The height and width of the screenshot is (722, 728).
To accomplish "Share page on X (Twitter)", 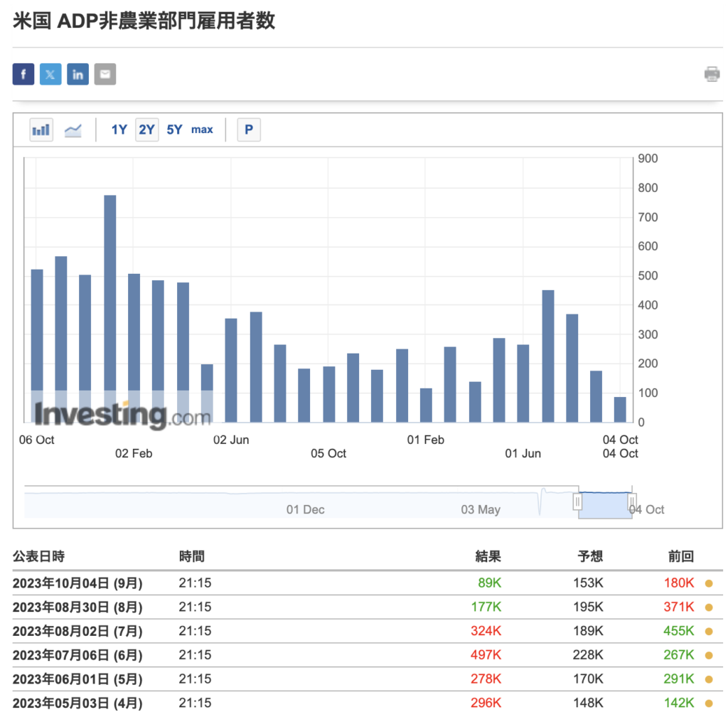I will click(x=50, y=75).
